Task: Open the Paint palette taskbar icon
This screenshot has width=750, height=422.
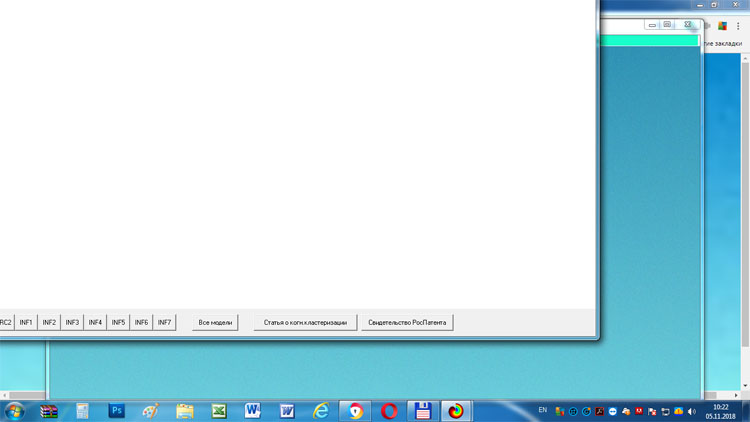Action: click(x=151, y=411)
